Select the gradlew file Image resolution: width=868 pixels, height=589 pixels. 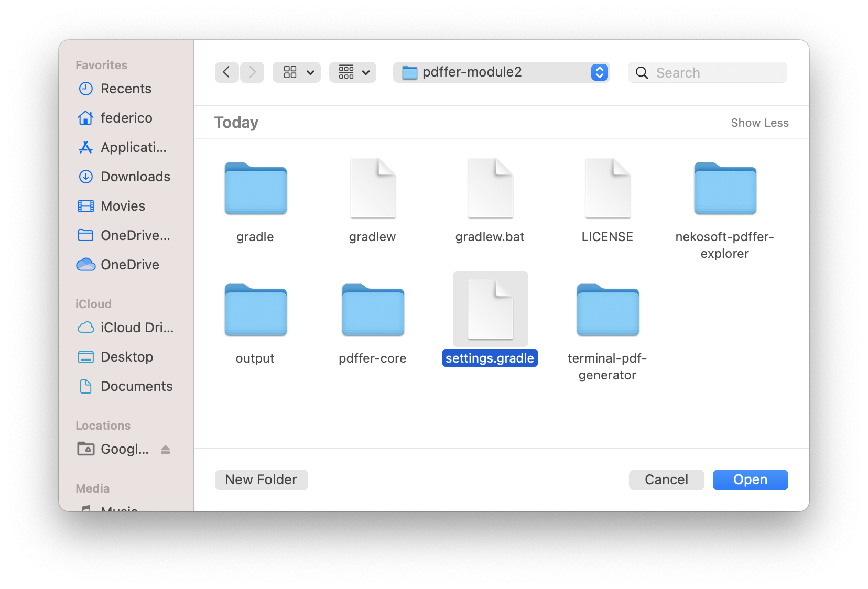pyautogui.click(x=373, y=190)
